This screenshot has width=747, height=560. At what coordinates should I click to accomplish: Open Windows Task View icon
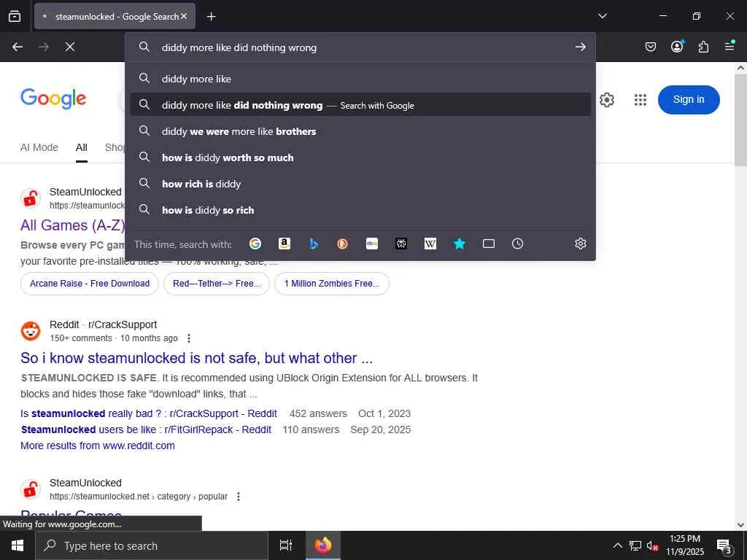click(286, 545)
